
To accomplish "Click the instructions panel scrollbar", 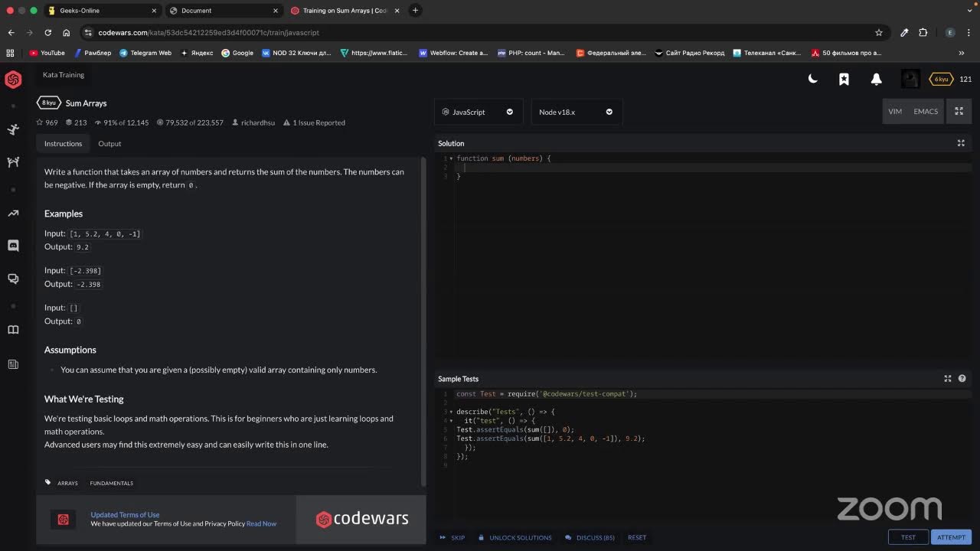I will 423,321.
